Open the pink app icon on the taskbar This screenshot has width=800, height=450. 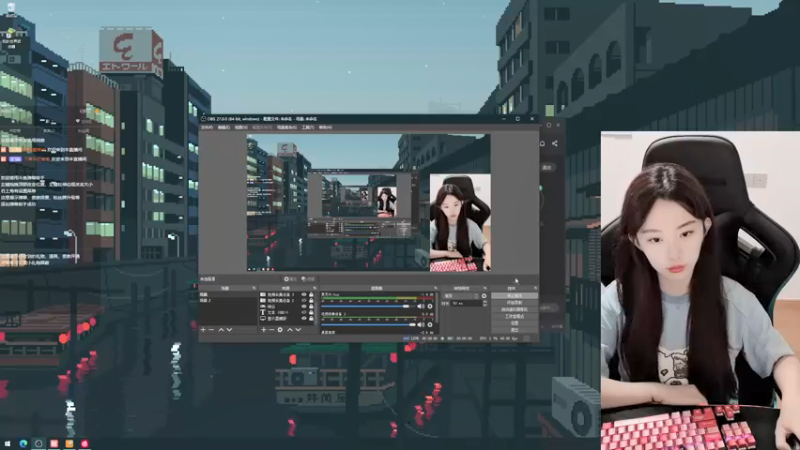pyautogui.click(x=84, y=443)
